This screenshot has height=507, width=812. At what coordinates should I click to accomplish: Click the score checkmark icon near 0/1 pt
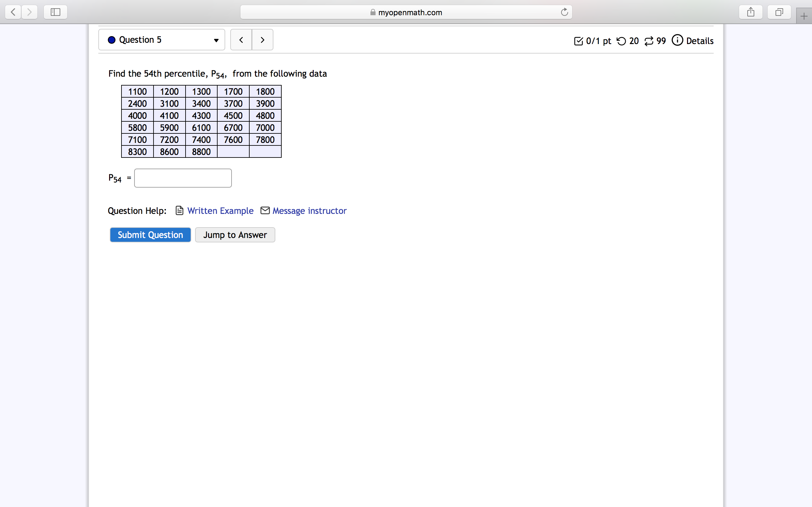[x=579, y=41]
